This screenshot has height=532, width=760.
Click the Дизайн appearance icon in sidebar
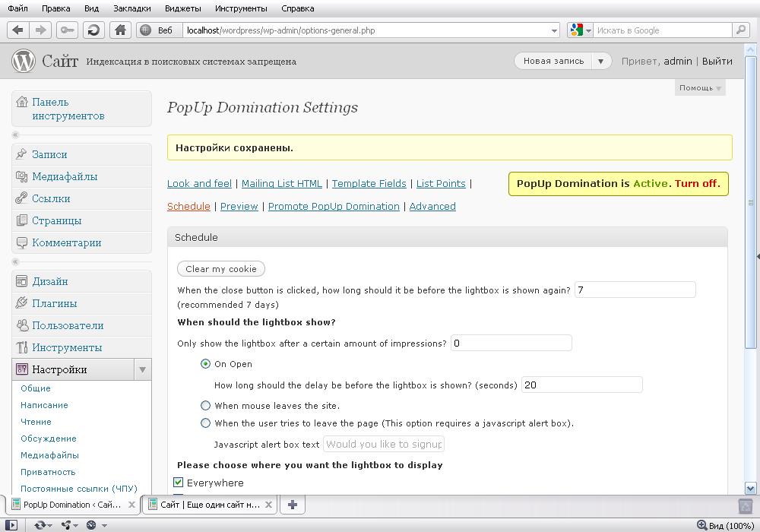pos(21,281)
